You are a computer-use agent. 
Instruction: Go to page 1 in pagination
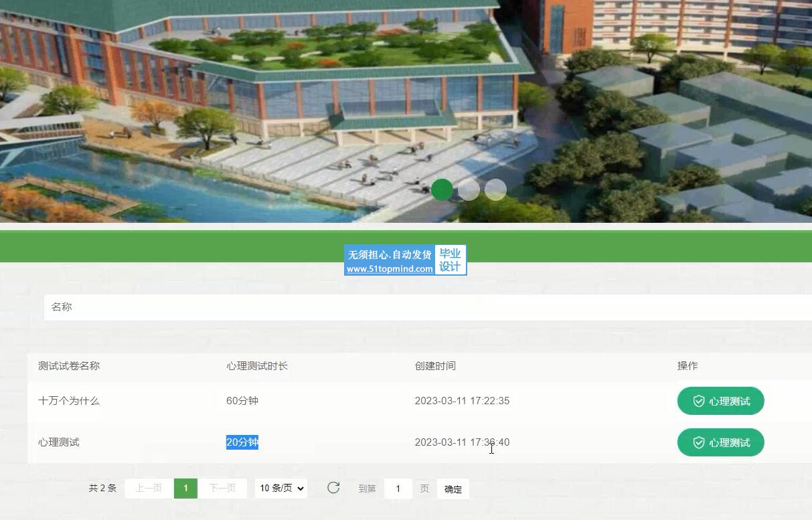pos(185,489)
